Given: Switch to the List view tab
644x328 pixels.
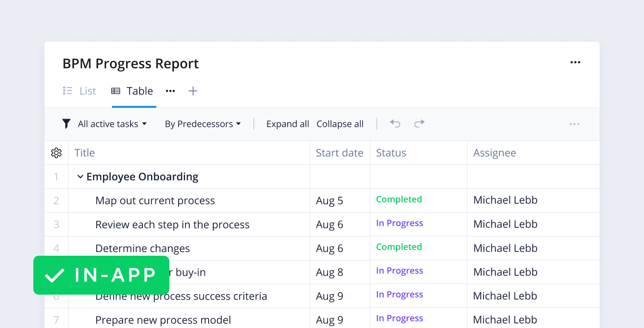Looking at the screenshot, I should tap(87, 91).
